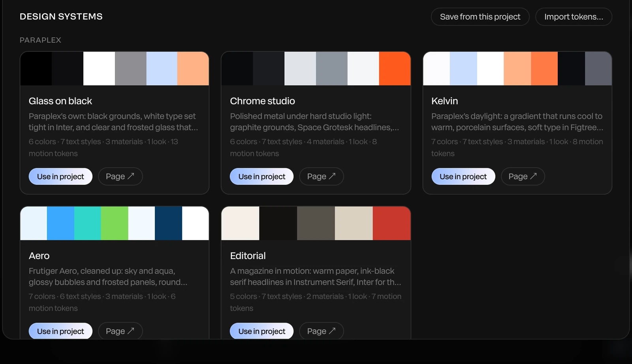Choose the beige swatch in Editorial
Image resolution: width=632 pixels, height=364 pixels.
point(354,223)
